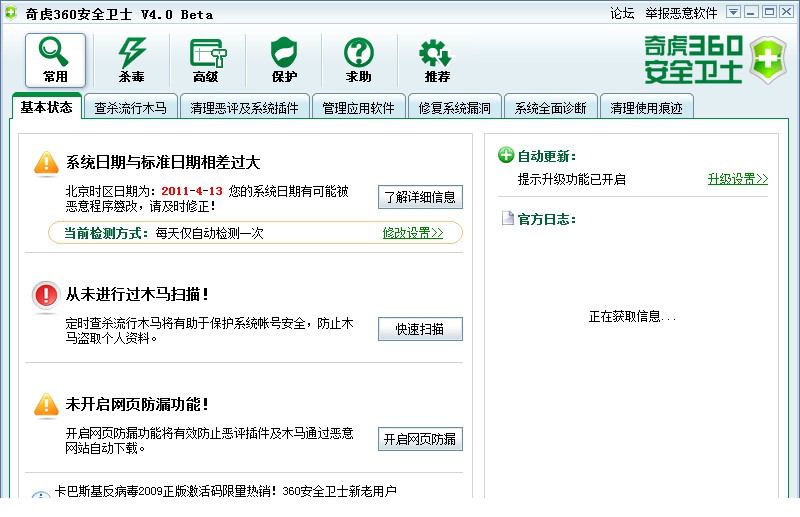Go to the 修复系统漏洞 tab
Viewport: 800px width, 517px height.
(x=454, y=107)
